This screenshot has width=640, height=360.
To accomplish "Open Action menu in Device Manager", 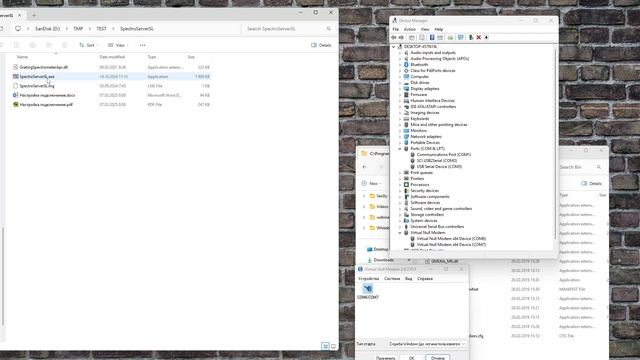I will (x=409, y=29).
